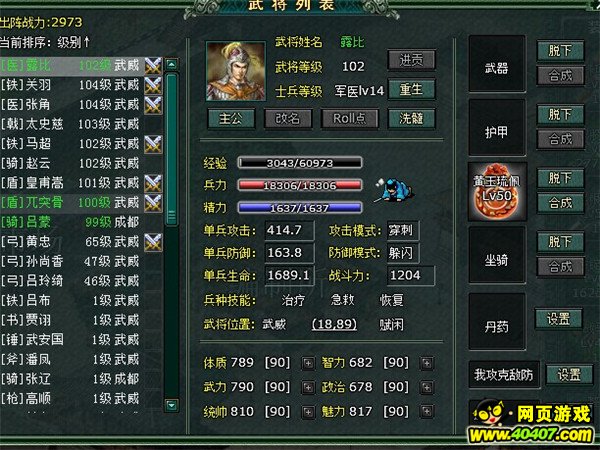Click the kneeling blue soldier icon
The width and height of the screenshot is (600, 450).
tap(394, 189)
